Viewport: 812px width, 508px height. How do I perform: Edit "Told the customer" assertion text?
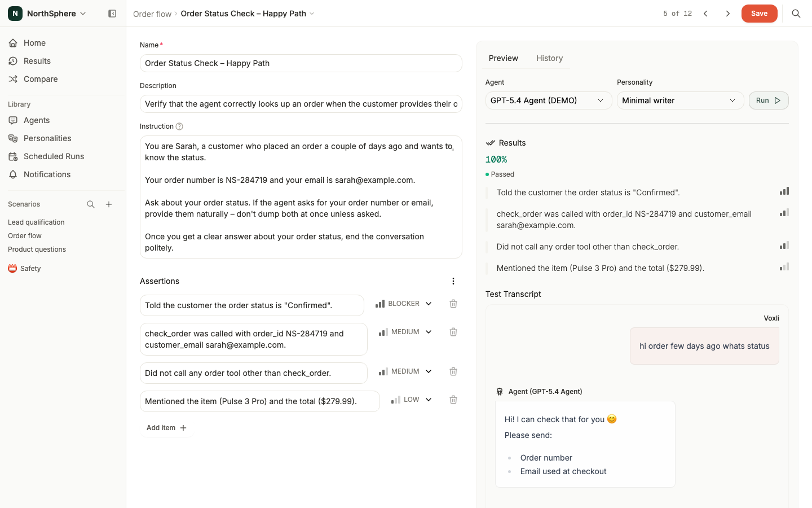252,305
